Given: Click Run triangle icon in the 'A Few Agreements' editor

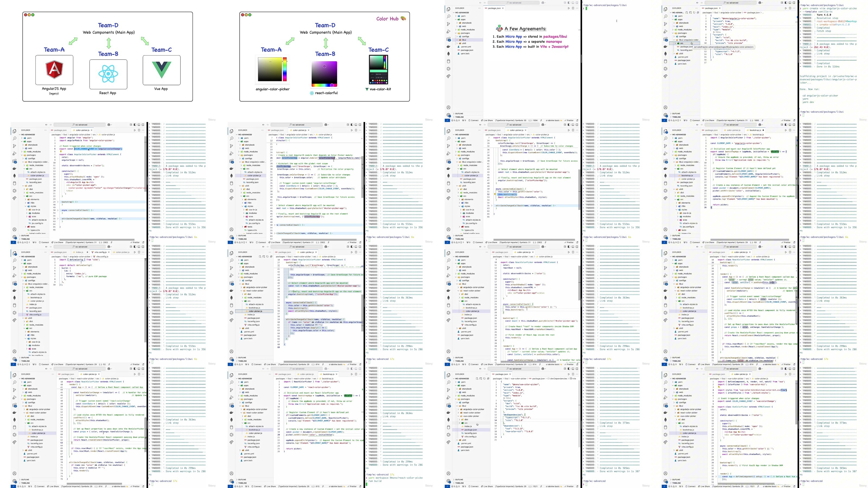Looking at the screenshot, I should [x=569, y=8].
